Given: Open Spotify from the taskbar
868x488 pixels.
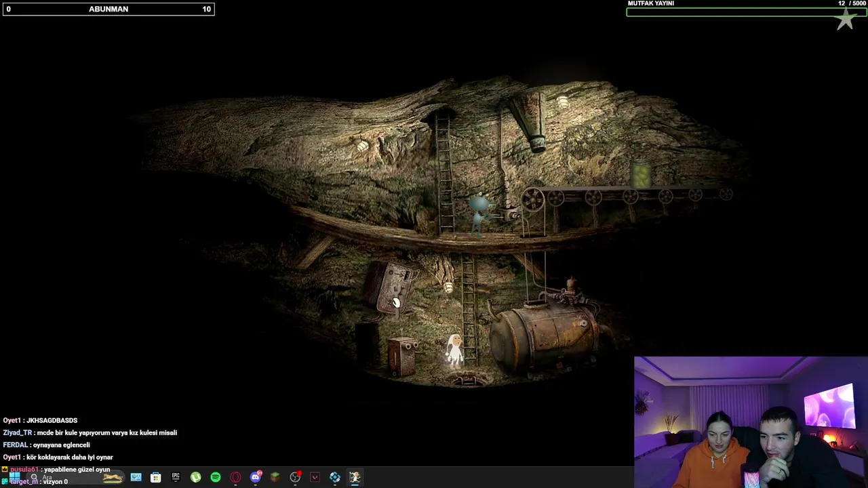Looking at the screenshot, I should click(x=216, y=477).
